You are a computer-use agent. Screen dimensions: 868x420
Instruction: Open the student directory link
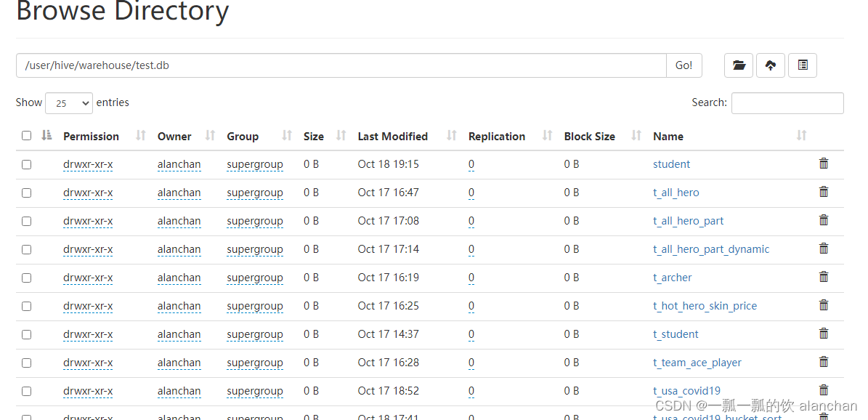coord(671,164)
